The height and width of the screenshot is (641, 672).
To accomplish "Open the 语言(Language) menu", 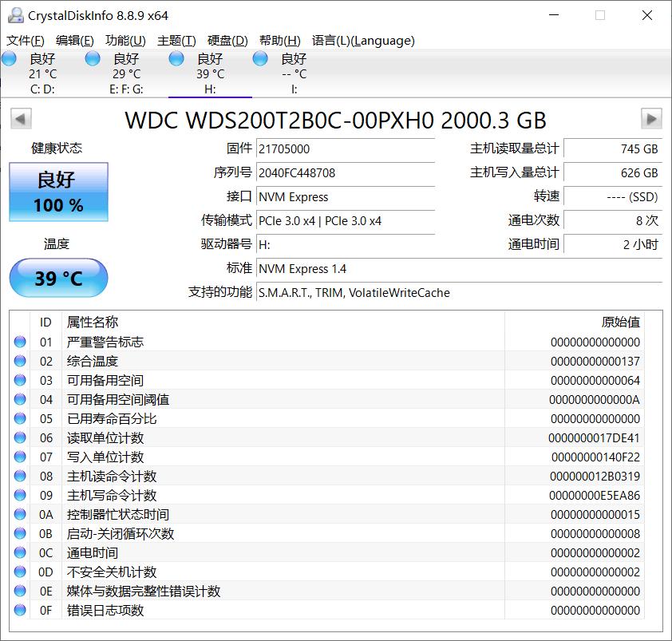I will pyautogui.click(x=363, y=40).
